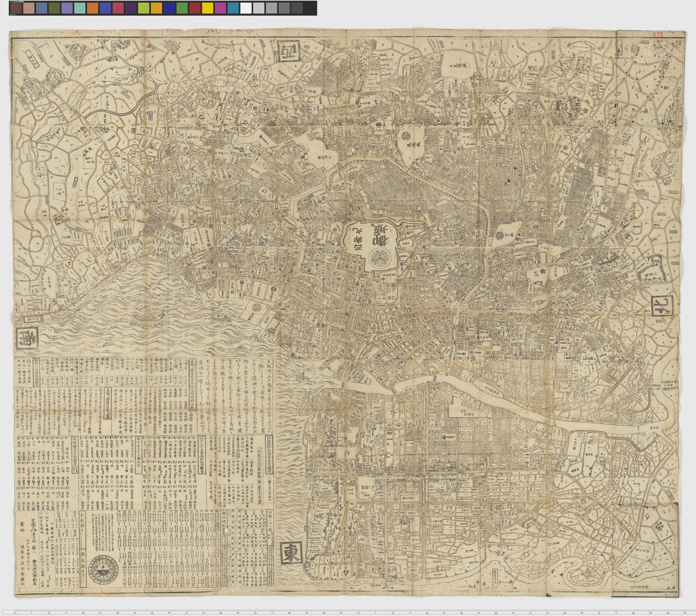
Task: Pick the light pinkish-tan color patch
Action: tap(29, 8)
